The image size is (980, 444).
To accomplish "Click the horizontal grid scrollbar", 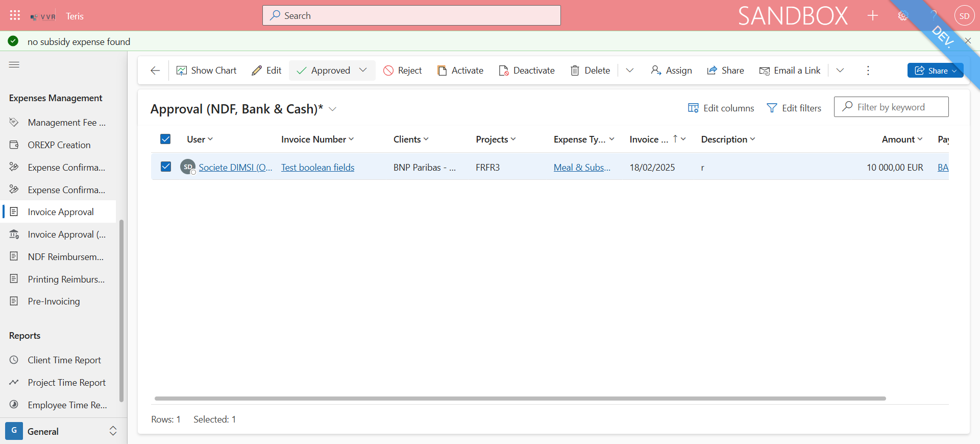I will coord(520,399).
